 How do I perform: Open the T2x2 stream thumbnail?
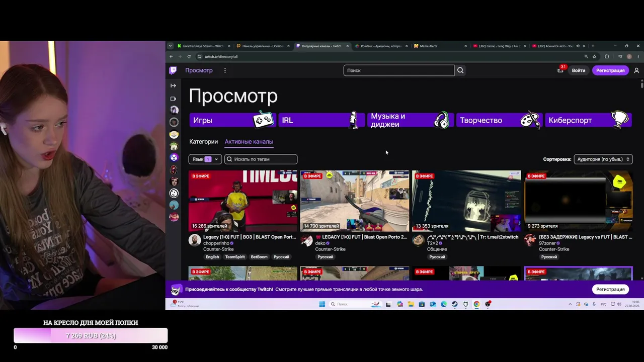coord(466,201)
